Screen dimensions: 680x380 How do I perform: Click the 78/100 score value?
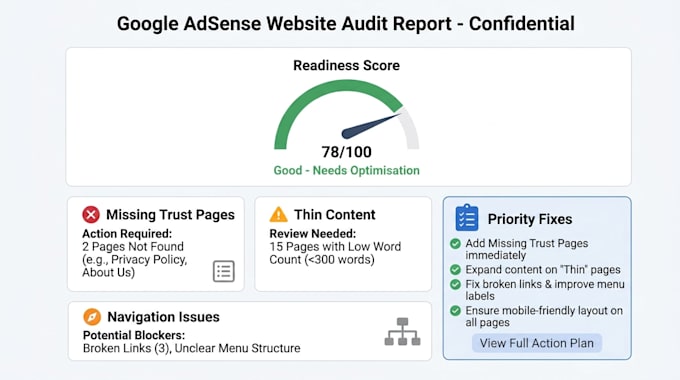[347, 152]
